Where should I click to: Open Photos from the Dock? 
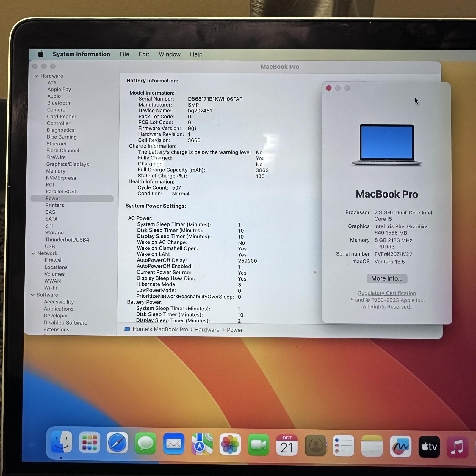tap(230, 444)
